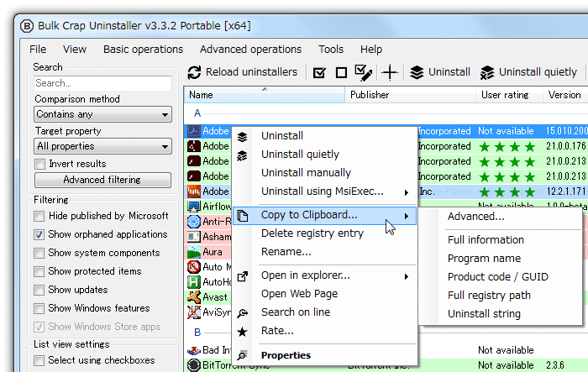This screenshot has width=588, height=372.
Task: Open the Help menu
Action: point(371,50)
